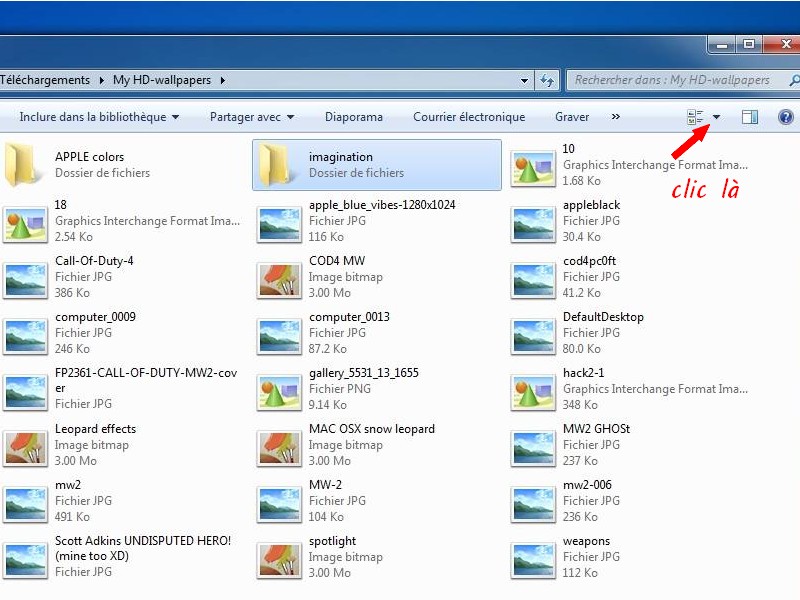Viewport: 800px width, 600px height.
Task: Toggle the preview pane icon
Action: 749,117
